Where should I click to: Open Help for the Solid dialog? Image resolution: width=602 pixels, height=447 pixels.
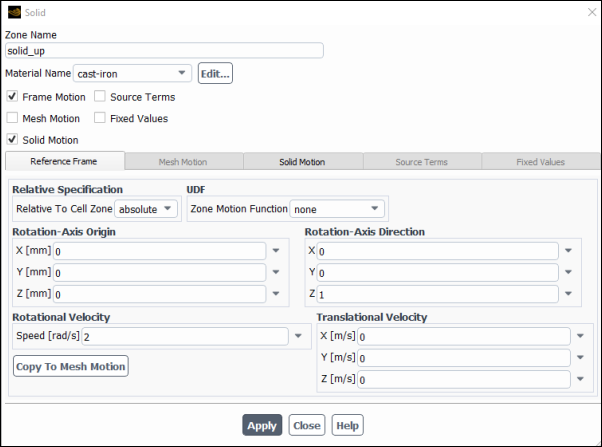click(x=347, y=425)
